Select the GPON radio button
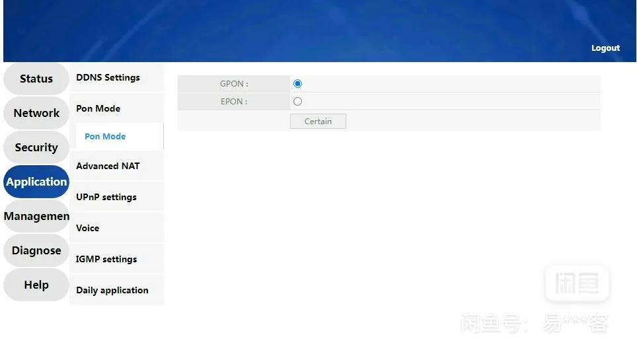This screenshot has height=364, width=637. pyautogui.click(x=297, y=84)
